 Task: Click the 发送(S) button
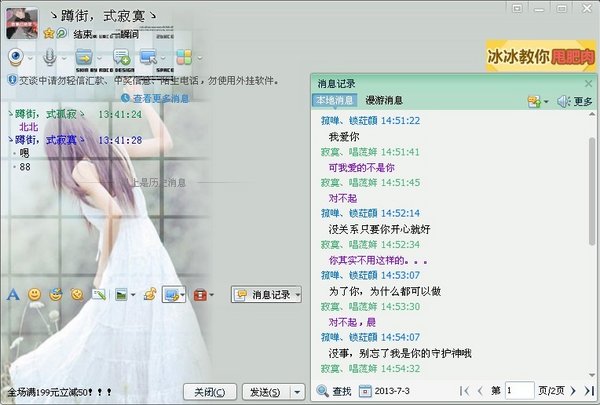point(266,392)
